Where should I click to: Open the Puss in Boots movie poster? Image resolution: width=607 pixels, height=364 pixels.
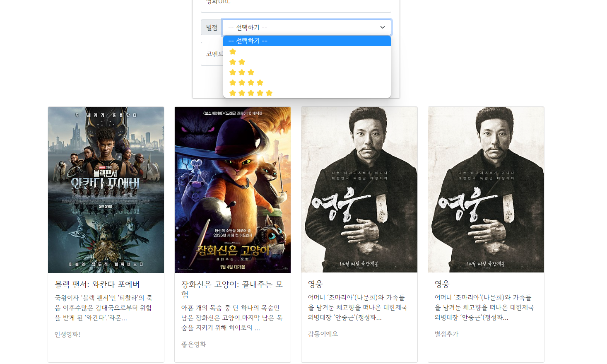(233, 190)
